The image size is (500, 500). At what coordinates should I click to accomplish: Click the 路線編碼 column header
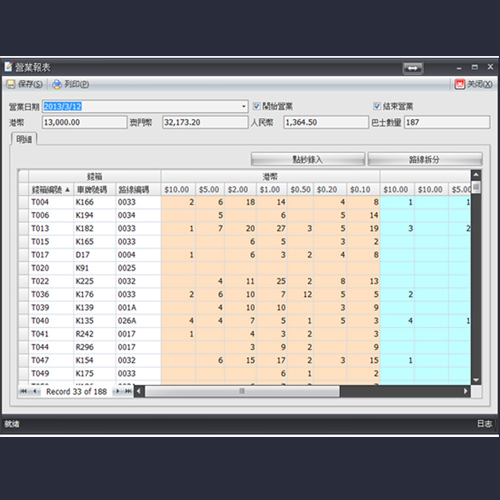coord(138,190)
